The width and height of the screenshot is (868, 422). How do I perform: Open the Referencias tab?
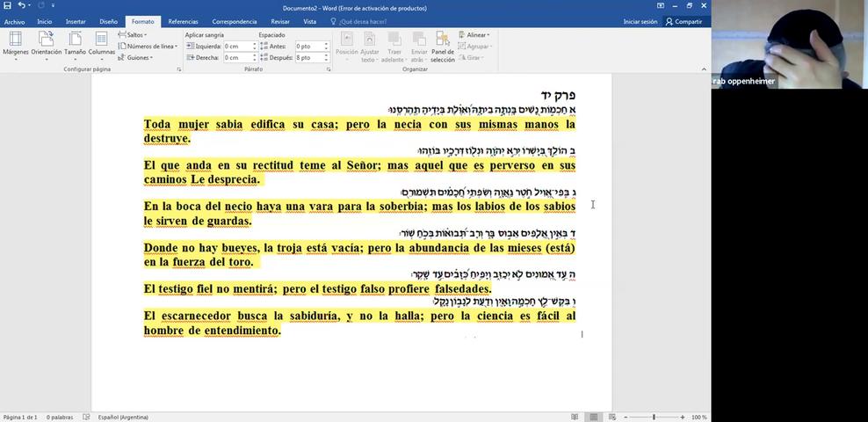pos(184,22)
